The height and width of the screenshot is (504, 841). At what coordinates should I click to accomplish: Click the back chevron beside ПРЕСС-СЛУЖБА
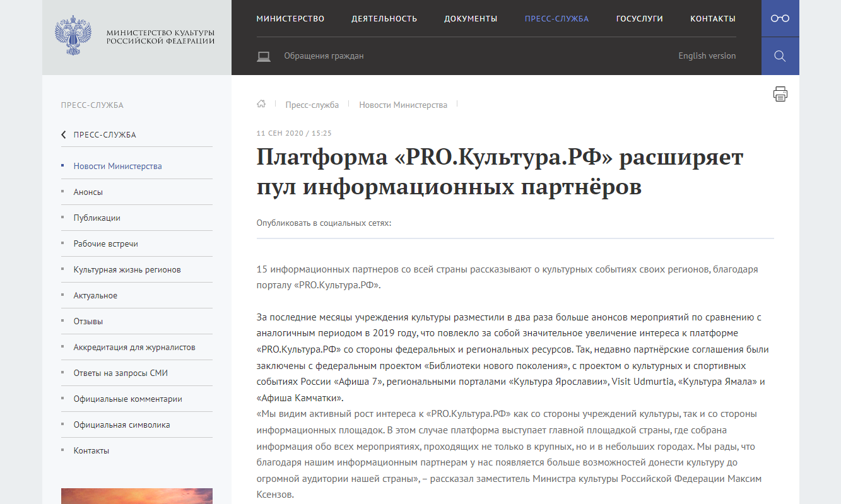(64, 134)
